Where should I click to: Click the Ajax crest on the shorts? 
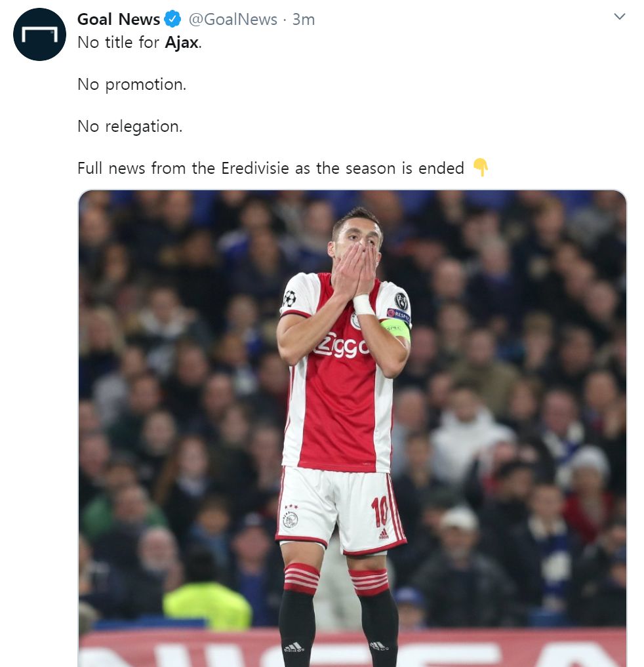click(x=290, y=519)
